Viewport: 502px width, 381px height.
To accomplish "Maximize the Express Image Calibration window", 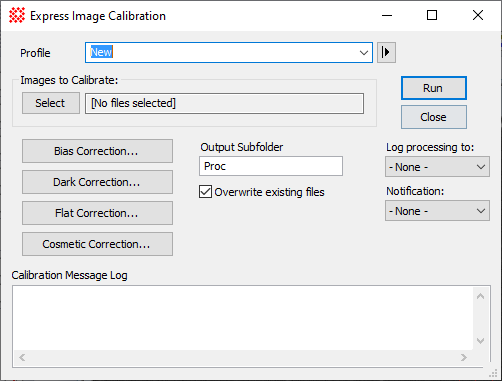I will click(x=432, y=15).
